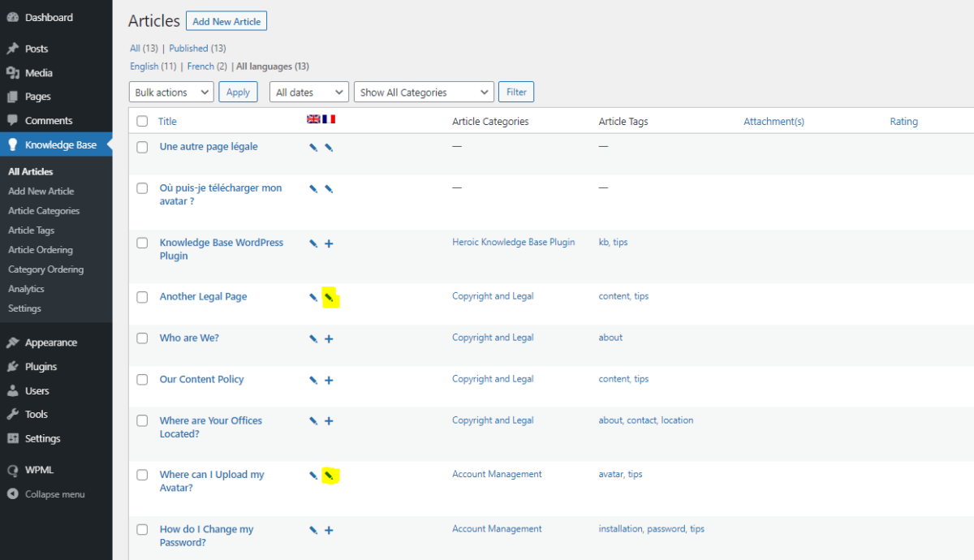The image size is (974, 560).
Task: Toggle the select-all checkbox in table header
Action: pyautogui.click(x=142, y=121)
